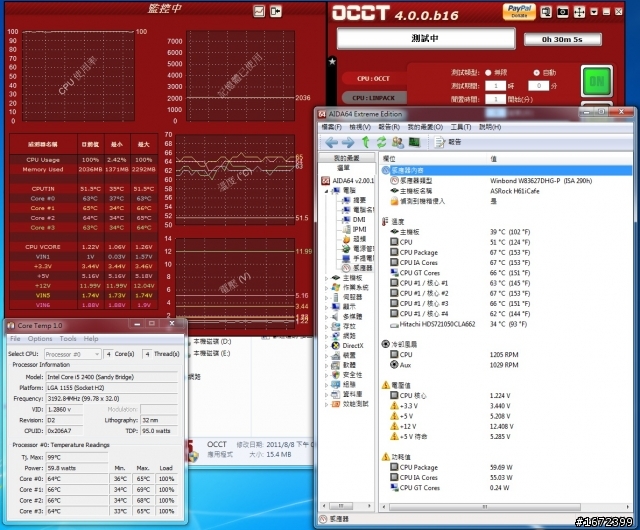Expand the Benchmark node at tree bottom
The image size is (640, 530).
tap(327, 404)
